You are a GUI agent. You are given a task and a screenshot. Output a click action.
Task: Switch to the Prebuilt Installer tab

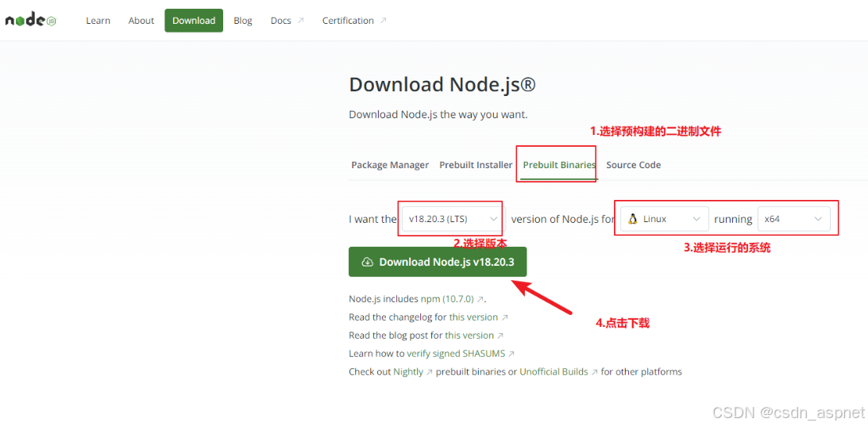[x=476, y=165]
